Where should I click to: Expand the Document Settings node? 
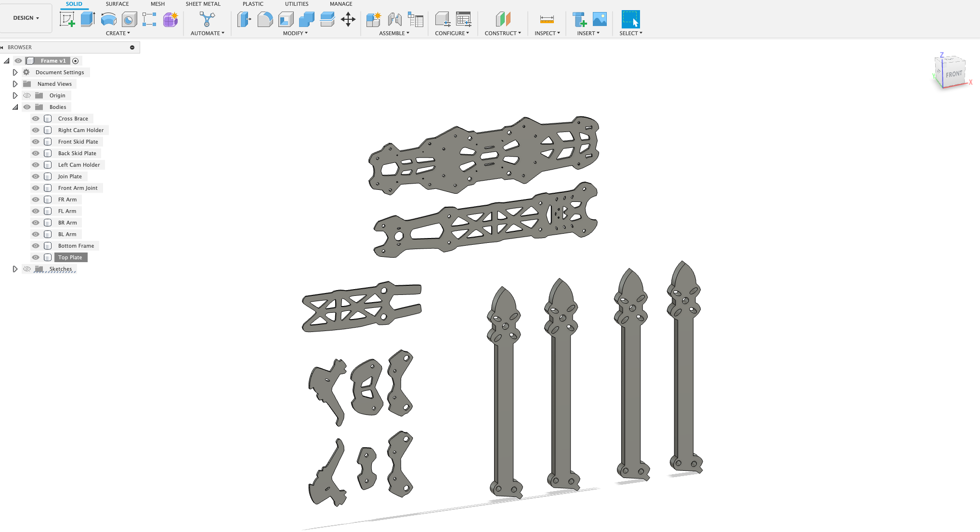(x=15, y=72)
